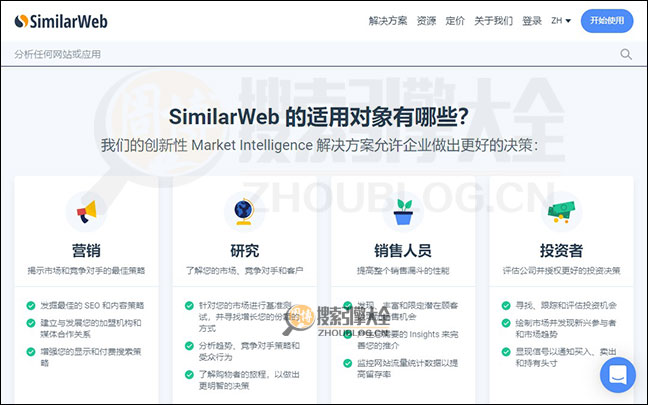Click the green check beside 寻找、跟踪和评估投资机会
This screenshot has height=405, width=648.
506,305
